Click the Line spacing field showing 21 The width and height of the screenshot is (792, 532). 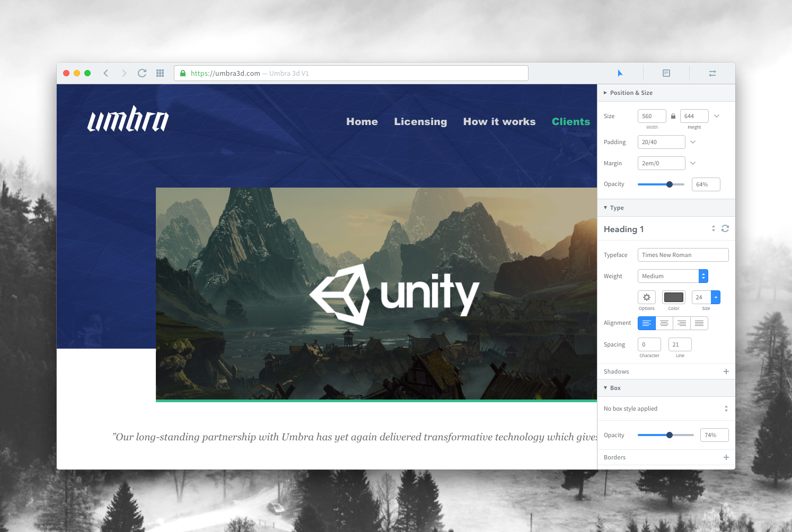[x=680, y=344]
